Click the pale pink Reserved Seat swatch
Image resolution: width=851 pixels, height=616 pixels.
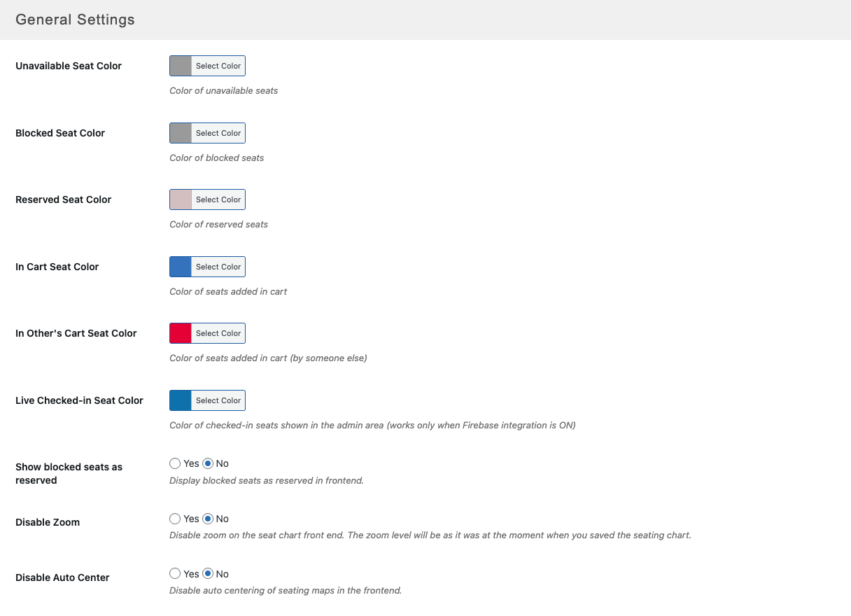pyautogui.click(x=181, y=199)
